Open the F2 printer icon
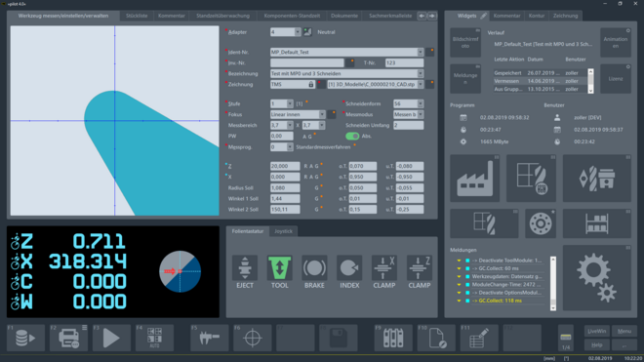 pos(68,338)
